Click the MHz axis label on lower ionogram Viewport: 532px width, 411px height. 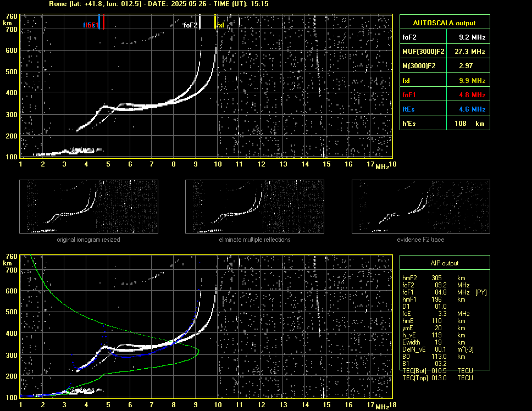click(x=383, y=407)
